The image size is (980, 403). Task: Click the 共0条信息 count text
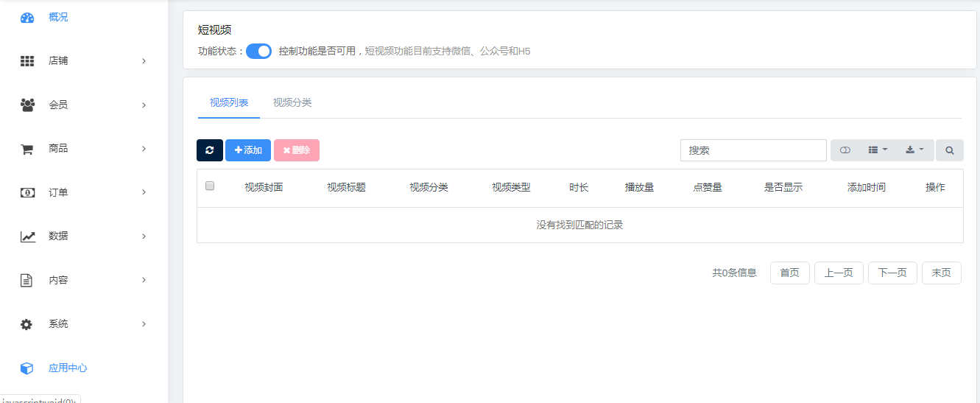(734, 273)
